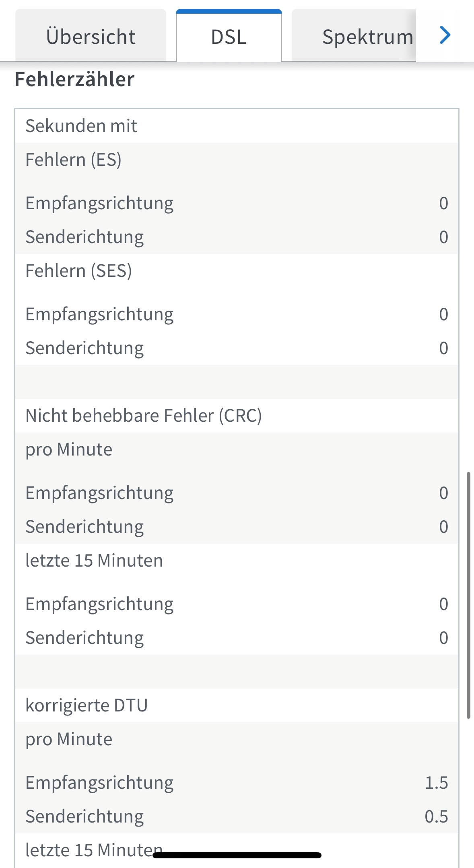
Task: Click the vertical scrollbar thumb
Action: click(468, 596)
